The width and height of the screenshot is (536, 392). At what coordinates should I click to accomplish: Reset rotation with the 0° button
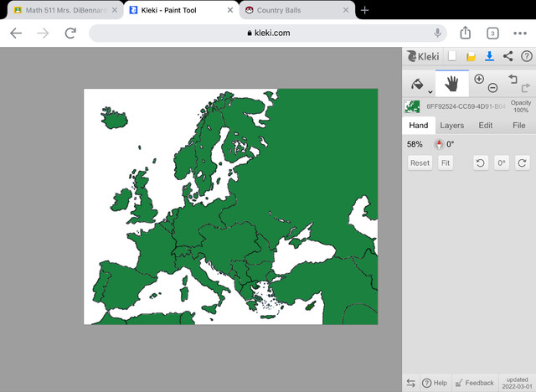502,163
